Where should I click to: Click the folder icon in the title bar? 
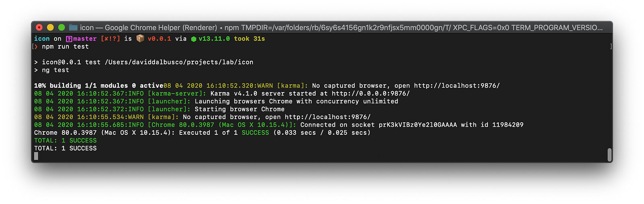(73, 27)
